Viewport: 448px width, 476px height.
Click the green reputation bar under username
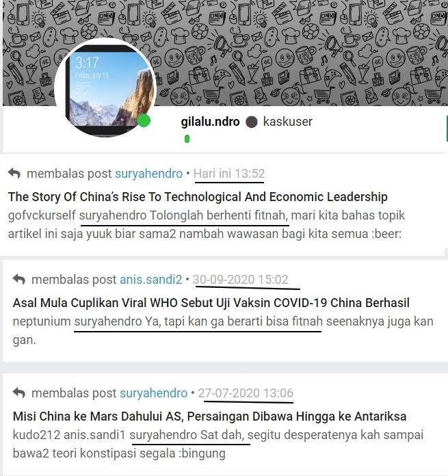pos(187,139)
